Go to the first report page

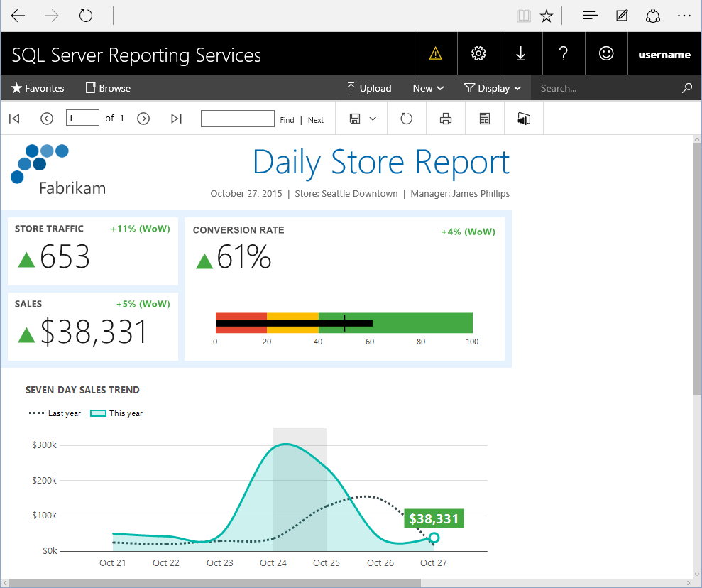tap(14, 119)
